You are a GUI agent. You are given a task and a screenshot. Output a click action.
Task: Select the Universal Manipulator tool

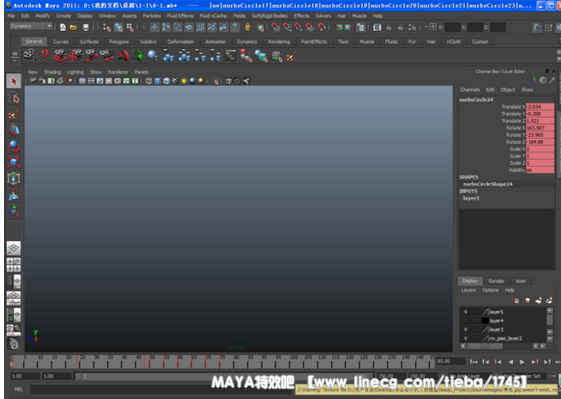point(14,178)
